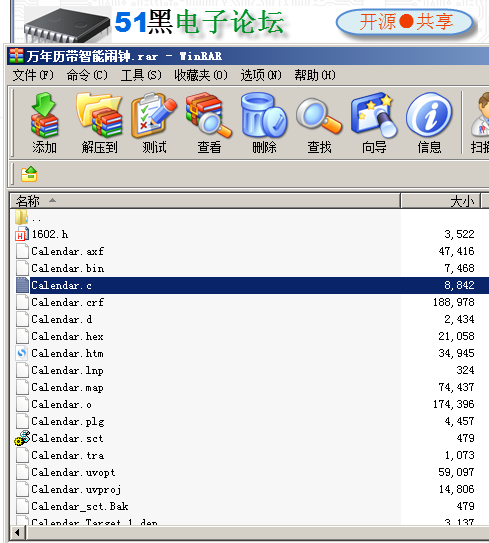Click size value 59,097
This screenshot has width=489, height=543.
(456, 472)
